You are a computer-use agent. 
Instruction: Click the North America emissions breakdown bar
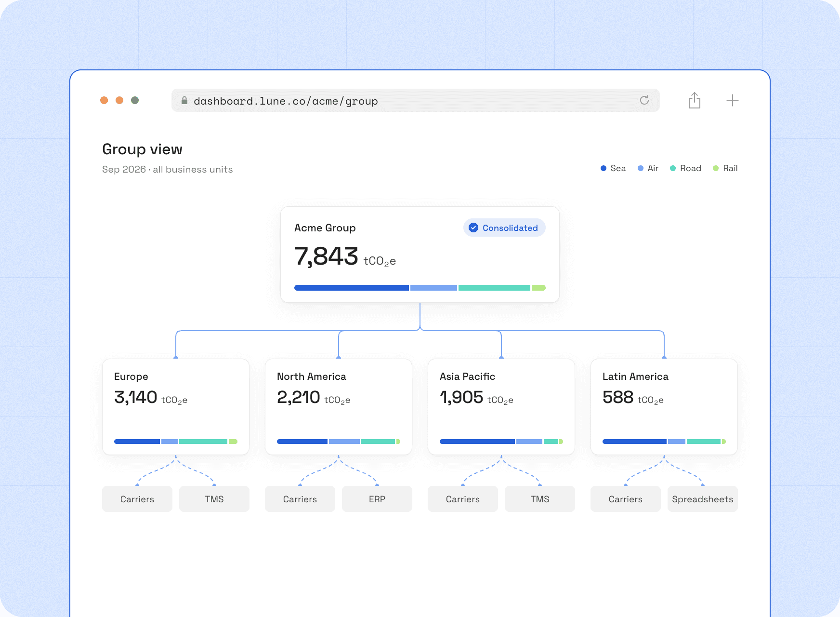pos(339,442)
